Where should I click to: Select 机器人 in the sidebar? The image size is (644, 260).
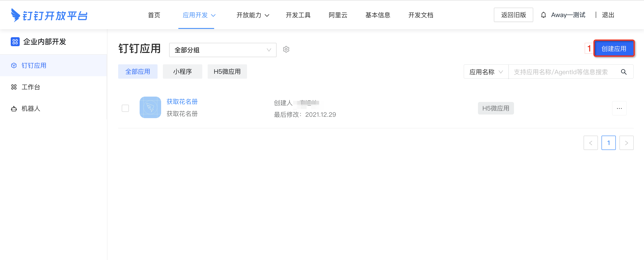(53, 108)
